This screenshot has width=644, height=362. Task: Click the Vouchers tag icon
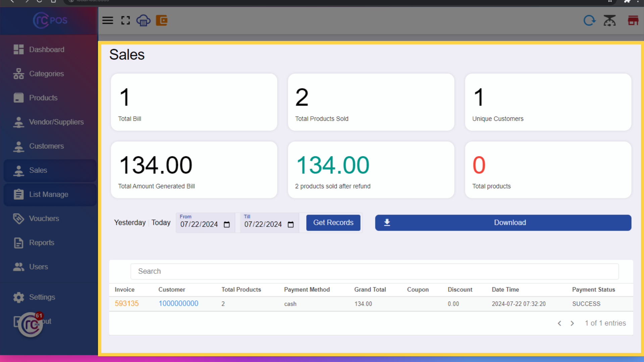pos(18,219)
